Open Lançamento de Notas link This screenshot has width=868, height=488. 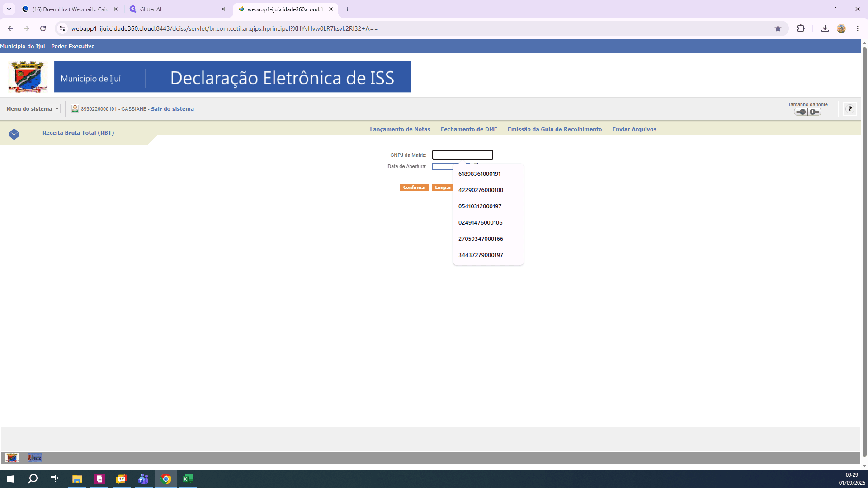click(x=400, y=129)
